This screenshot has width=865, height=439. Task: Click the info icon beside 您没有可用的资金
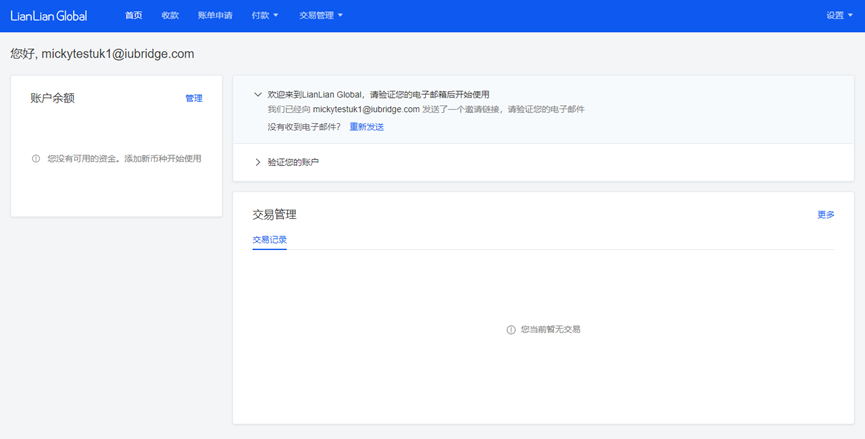tap(36, 159)
